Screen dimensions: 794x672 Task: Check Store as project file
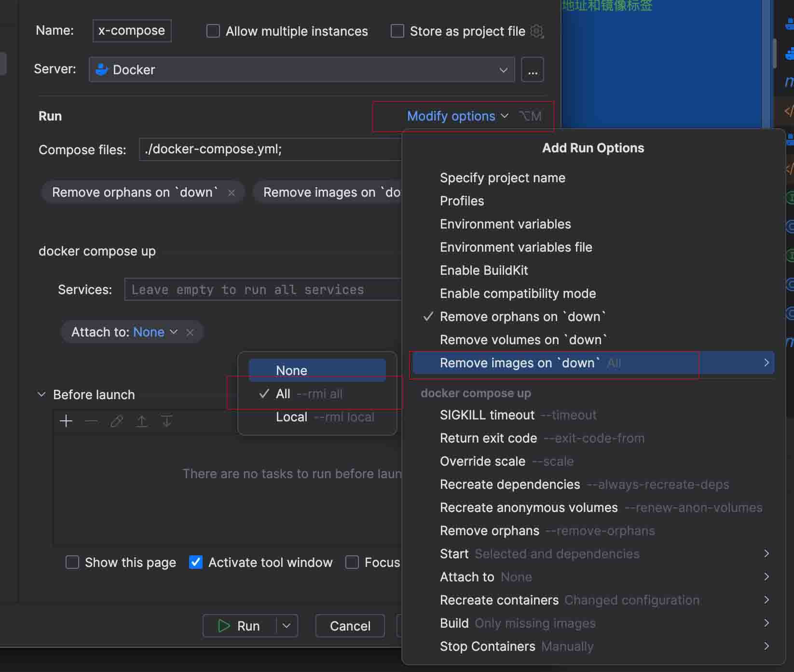(397, 31)
